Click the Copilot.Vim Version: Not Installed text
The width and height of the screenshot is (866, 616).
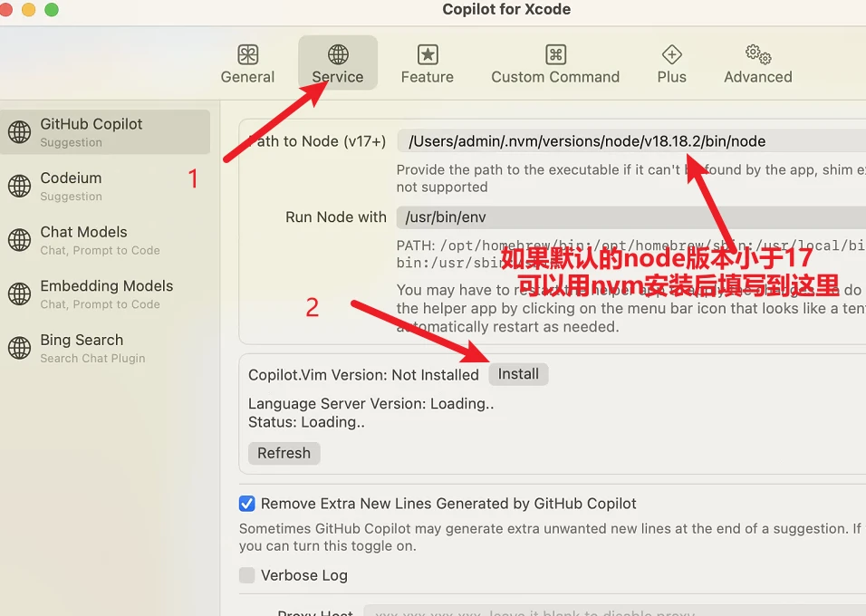click(x=363, y=374)
